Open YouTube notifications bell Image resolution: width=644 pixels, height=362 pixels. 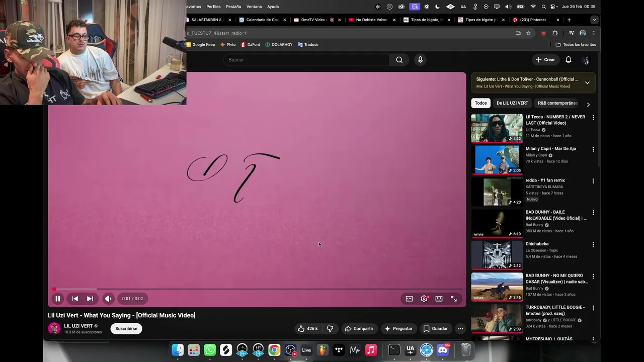click(568, 60)
